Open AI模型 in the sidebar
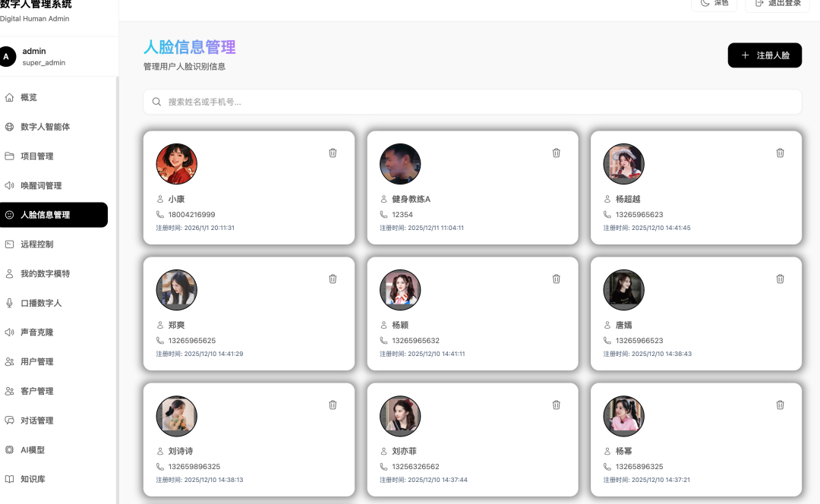Image resolution: width=820 pixels, height=504 pixels. (x=54, y=449)
